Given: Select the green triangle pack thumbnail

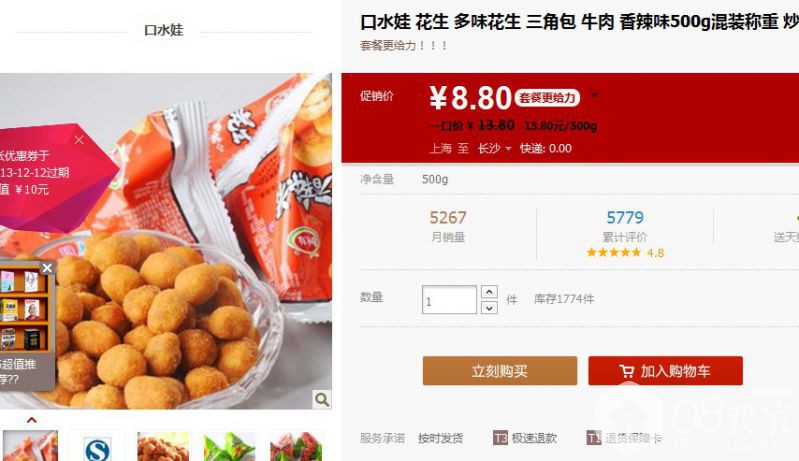Looking at the screenshot, I should pos(229,447).
